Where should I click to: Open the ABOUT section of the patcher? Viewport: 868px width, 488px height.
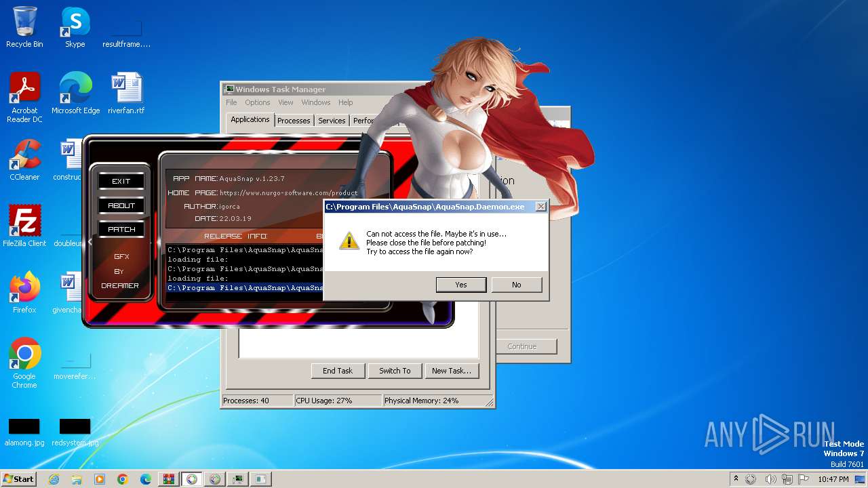click(x=121, y=205)
